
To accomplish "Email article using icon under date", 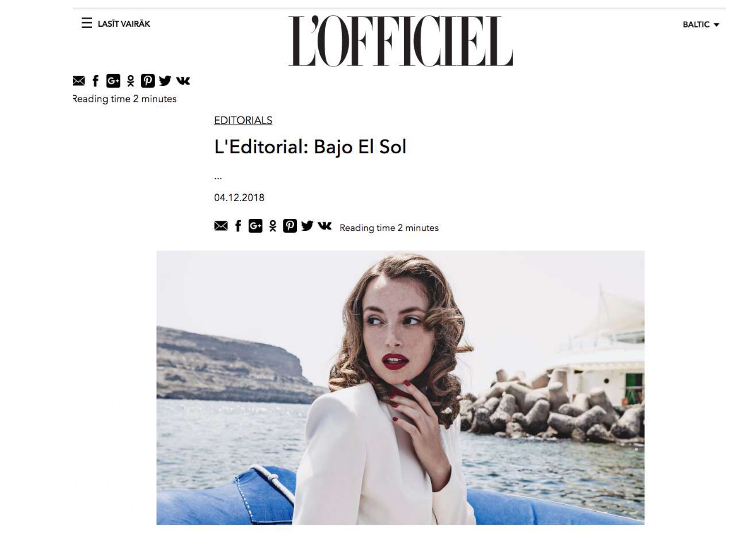I will tap(221, 226).
